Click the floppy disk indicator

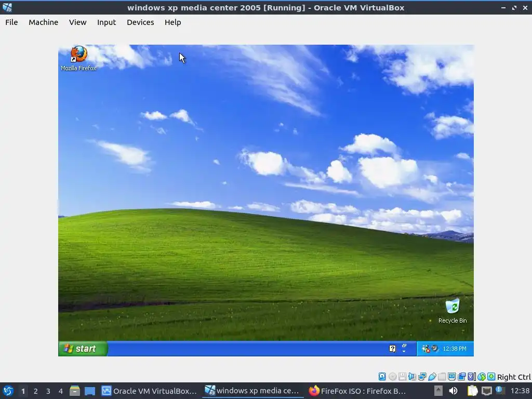coord(403,376)
